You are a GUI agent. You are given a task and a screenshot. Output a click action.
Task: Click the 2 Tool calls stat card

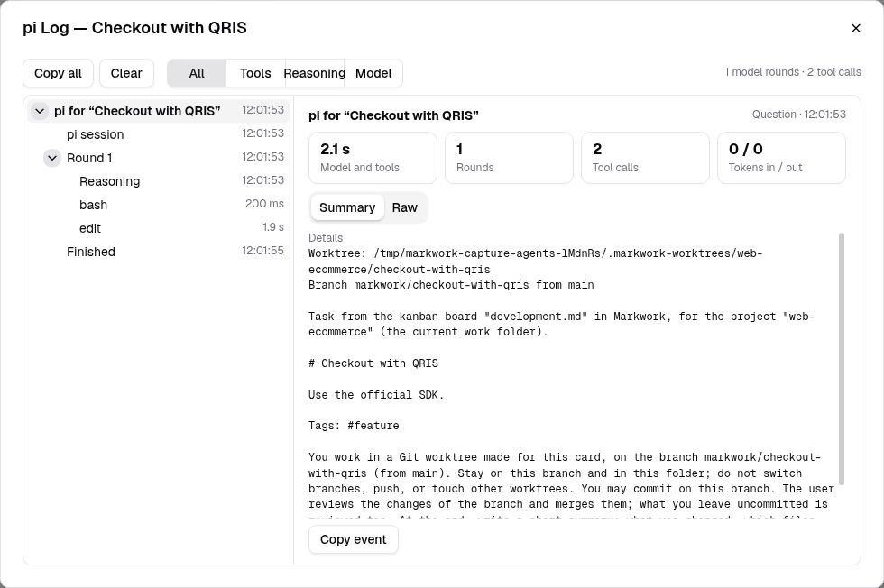pos(645,158)
